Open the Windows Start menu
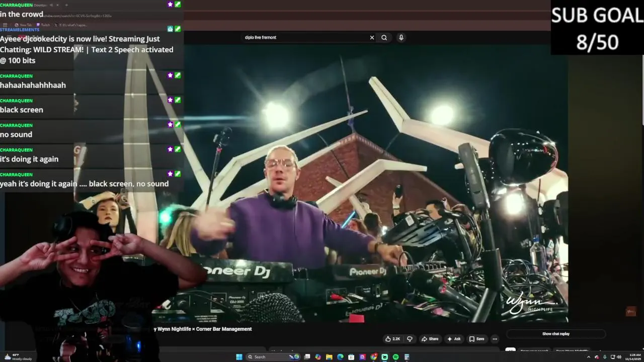Screen dimensions: 644x362 (239, 357)
